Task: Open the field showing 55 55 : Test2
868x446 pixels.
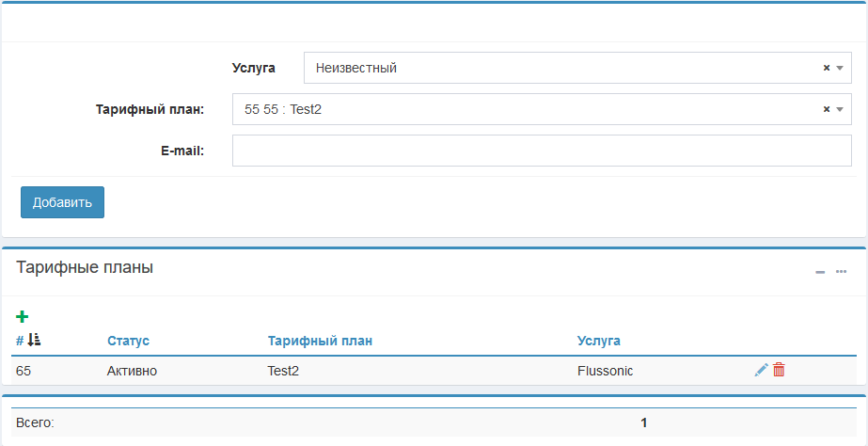Action: pyautogui.click(x=527, y=109)
